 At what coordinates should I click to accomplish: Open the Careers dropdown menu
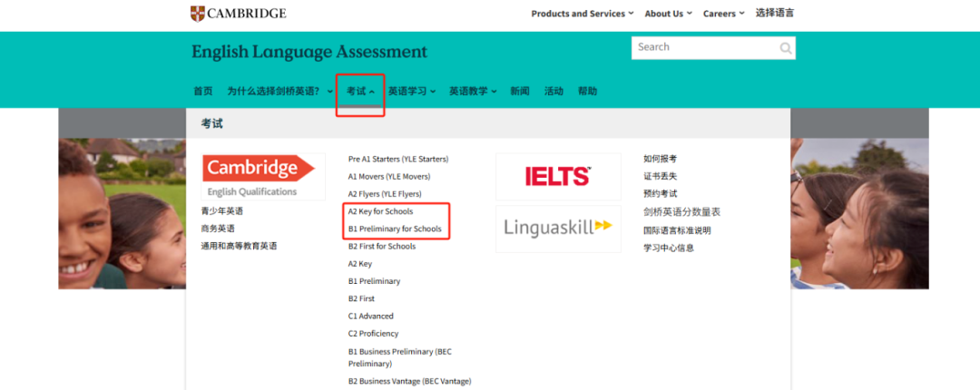[723, 14]
